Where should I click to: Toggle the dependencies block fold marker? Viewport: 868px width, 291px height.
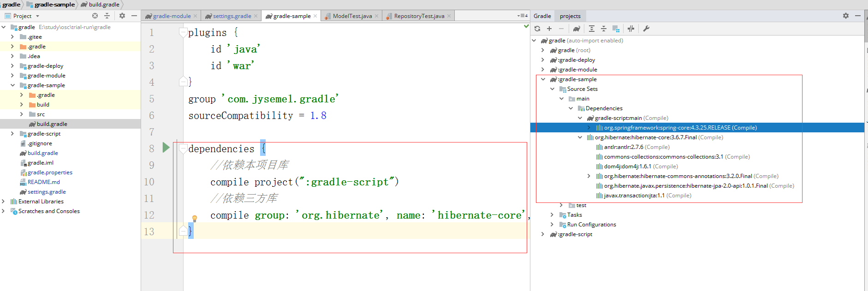tap(183, 149)
